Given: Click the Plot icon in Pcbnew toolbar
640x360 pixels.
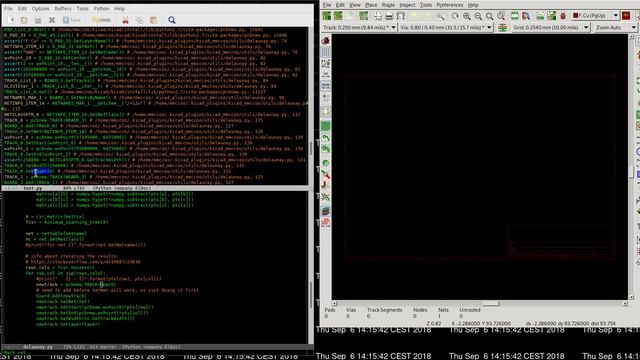Looking at the screenshot, I should [x=401, y=16].
